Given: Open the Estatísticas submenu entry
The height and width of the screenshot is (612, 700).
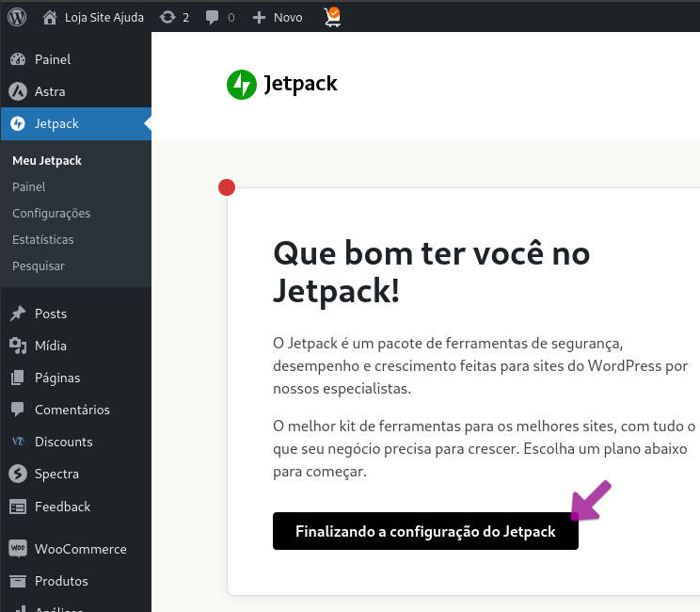Looking at the screenshot, I should 43,239.
